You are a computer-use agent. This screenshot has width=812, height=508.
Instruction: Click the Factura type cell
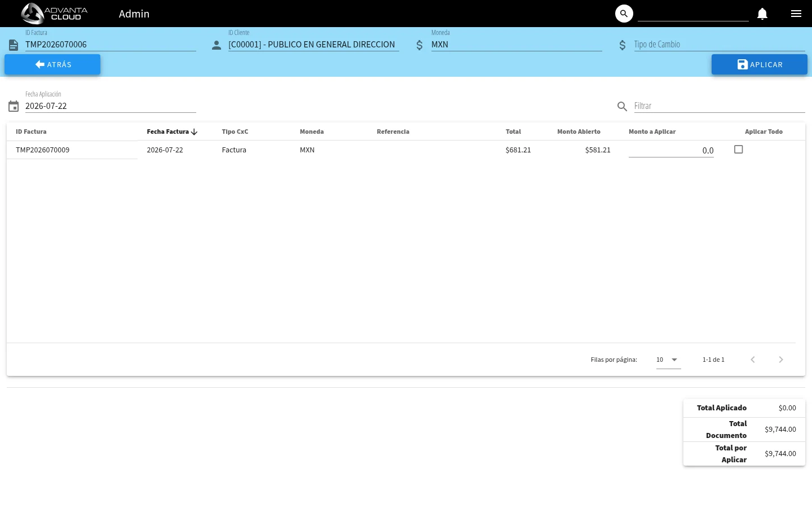click(x=234, y=150)
